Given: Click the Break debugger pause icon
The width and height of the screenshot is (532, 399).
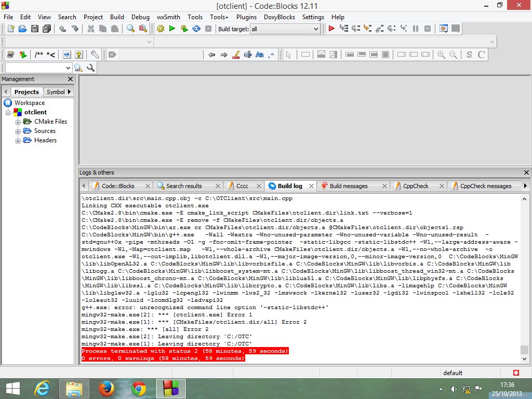Looking at the screenshot, I should pyautogui.click(x=416, y=29).
